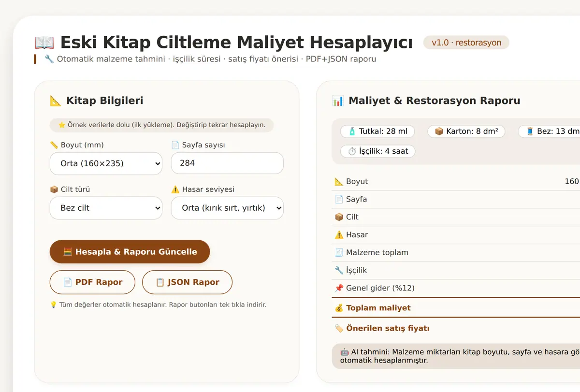Click the Tutkal: 28 ml chip

coord(378,131)
